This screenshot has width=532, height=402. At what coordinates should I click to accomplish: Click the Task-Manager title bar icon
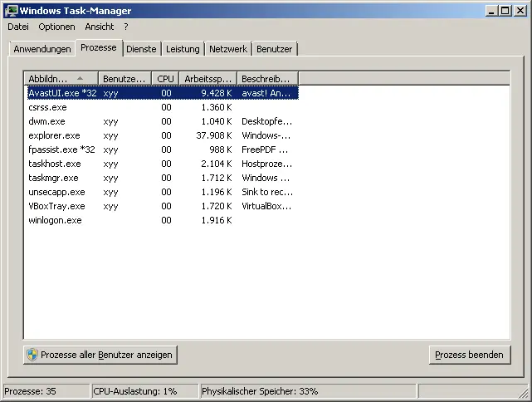pyautogui.click(x=11, y=11)
